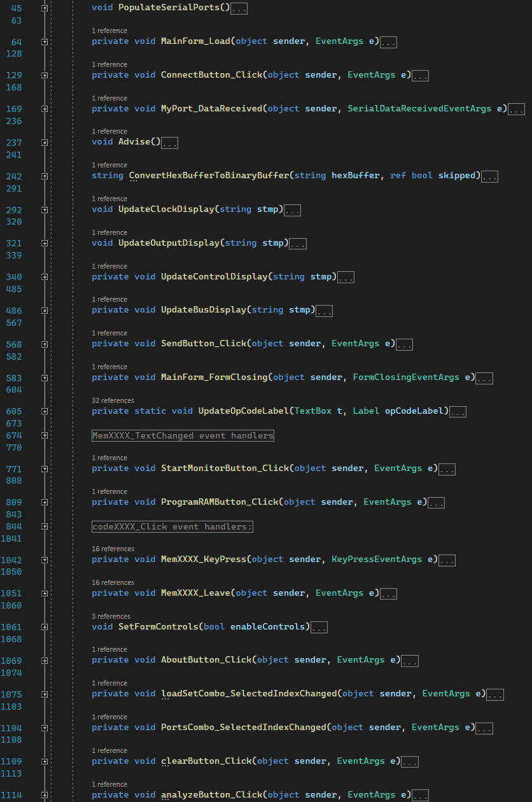This screenshot has height=802, width=532.
Task: Click the ConvertHexBufferToBinaryBuffer method name
Action: [x=209, y=176]
